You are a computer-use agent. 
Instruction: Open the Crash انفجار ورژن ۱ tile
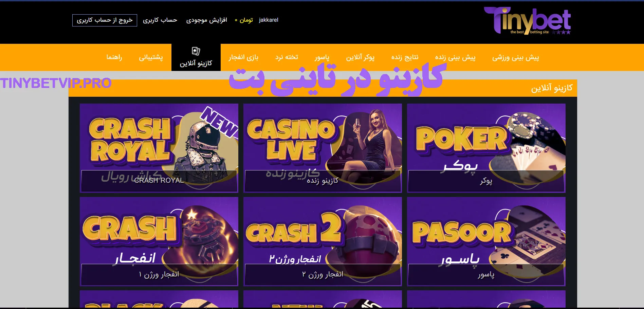(159, 241)
